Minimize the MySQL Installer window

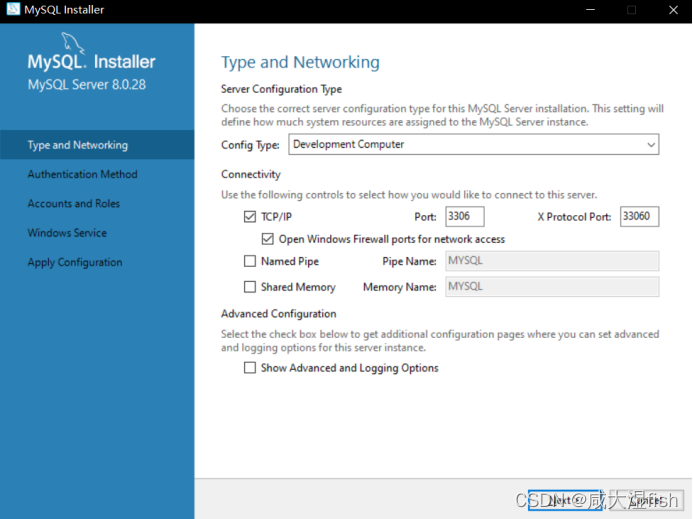(590, 10)
